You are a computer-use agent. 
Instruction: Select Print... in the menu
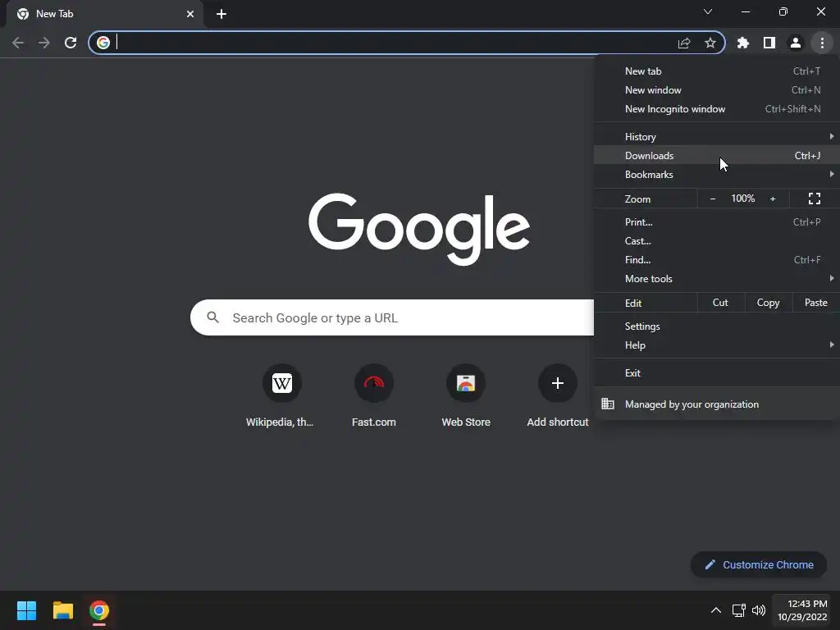pos(717,221)
